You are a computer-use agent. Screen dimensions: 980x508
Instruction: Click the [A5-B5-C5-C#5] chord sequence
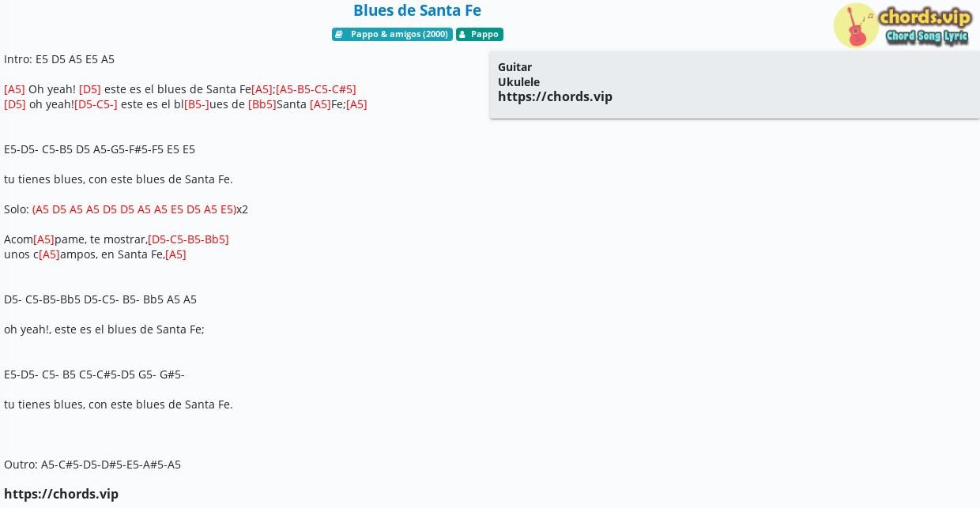[316, 89]
